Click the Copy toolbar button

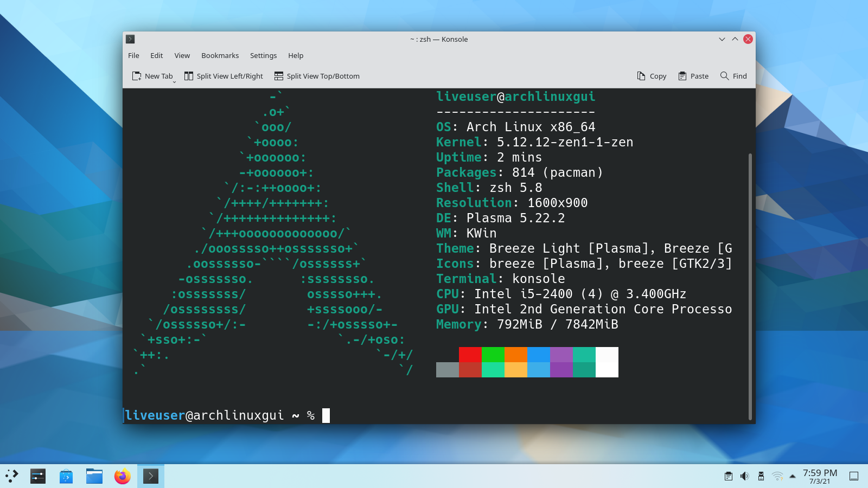pyautogui.click(x=652, y=76)
